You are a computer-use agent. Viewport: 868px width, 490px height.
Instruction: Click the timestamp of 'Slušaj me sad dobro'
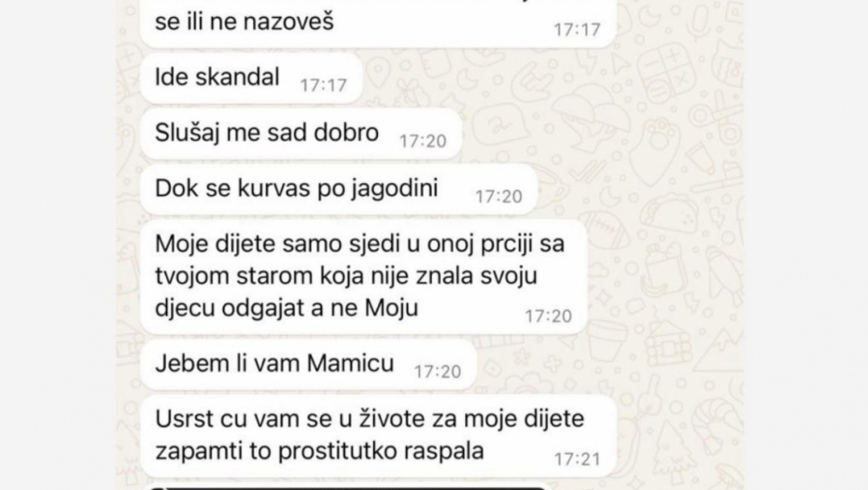click(423, 141)
